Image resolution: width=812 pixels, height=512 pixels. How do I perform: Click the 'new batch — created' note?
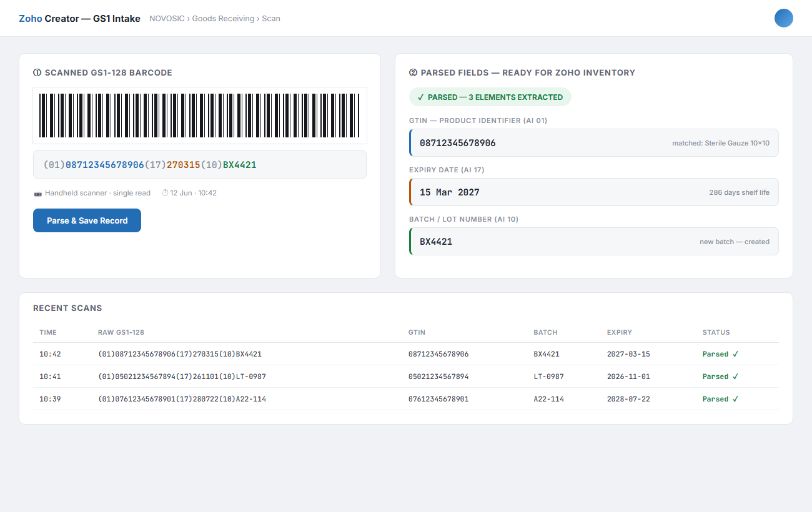click(735, 242)
